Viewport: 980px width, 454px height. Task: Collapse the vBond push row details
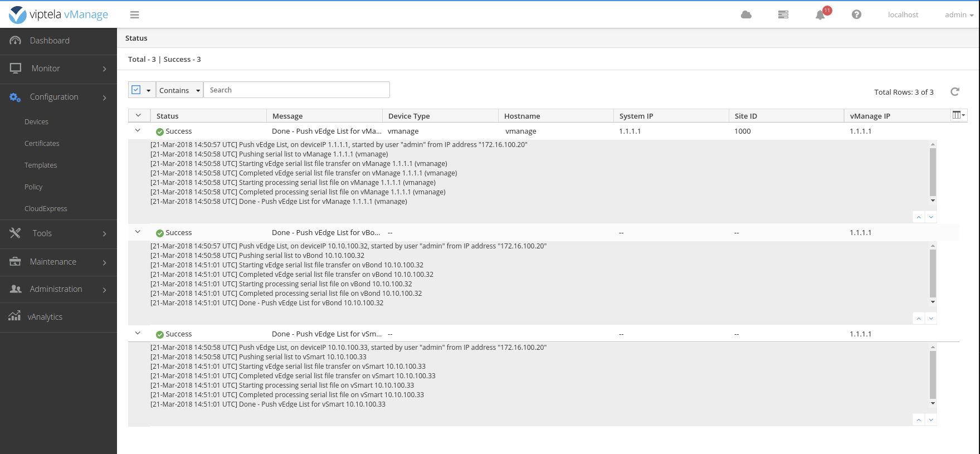[138, 232]
